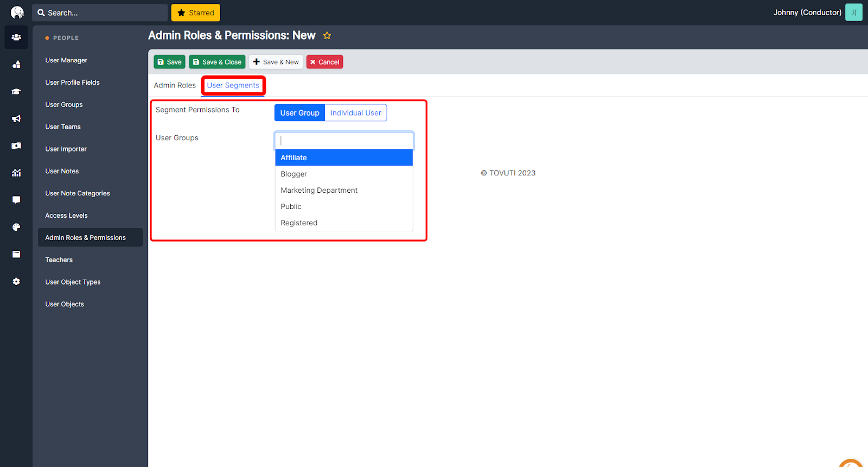Focus the User Groups search input

[344, 141]
